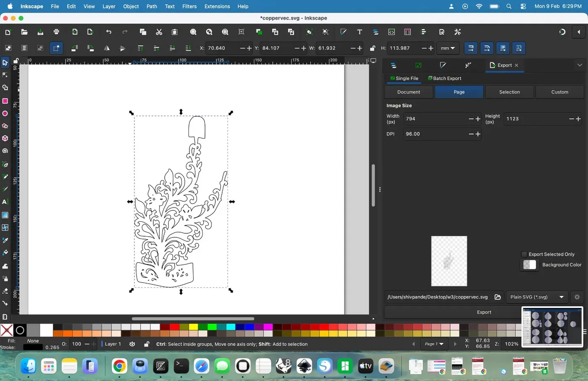
Task: Select the Dropper color picker tool
Action: point(5,240)
